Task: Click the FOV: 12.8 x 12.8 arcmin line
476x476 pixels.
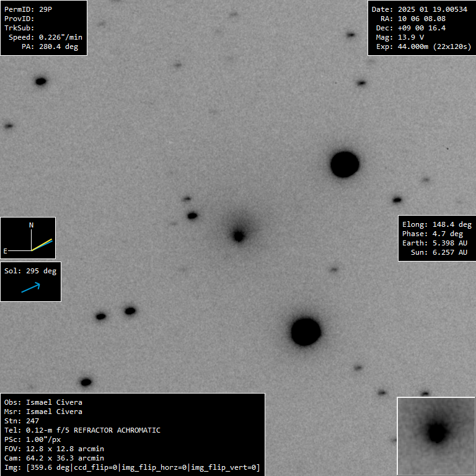Action: (x=54, y=449)
